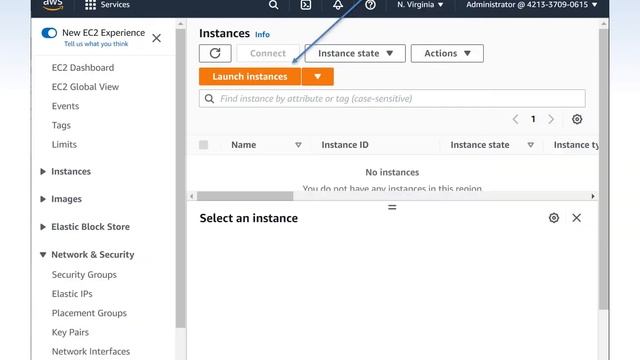Viewport: 640px width, 360px height.
Task: Open the help question mark icon
Action: (x=370, y=5)
